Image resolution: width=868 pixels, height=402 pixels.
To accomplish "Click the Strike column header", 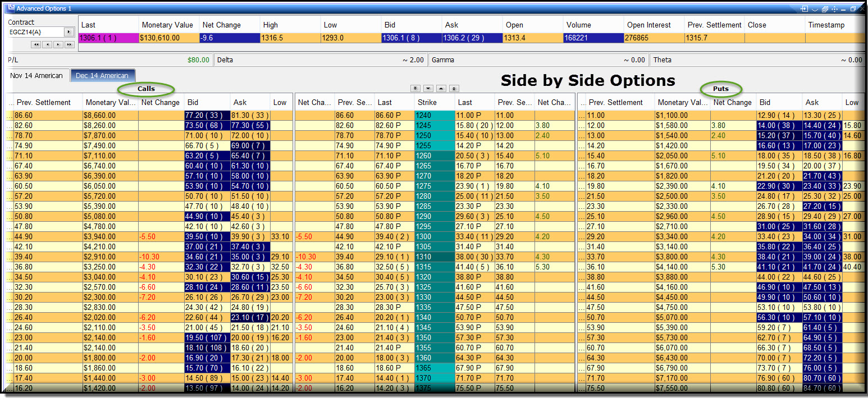I will pyautogui.click(x=431, y=102).
